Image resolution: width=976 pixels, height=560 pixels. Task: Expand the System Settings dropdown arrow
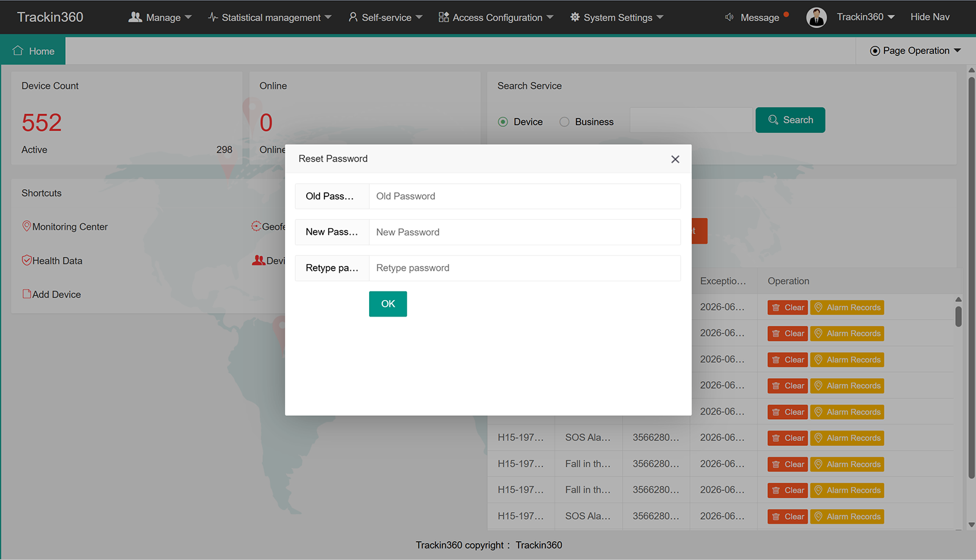pos(659,17)
